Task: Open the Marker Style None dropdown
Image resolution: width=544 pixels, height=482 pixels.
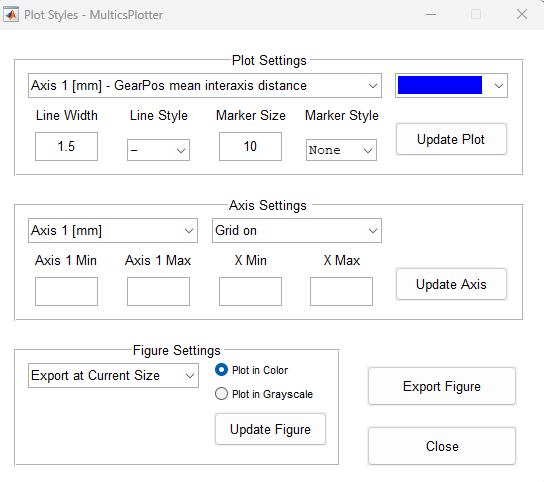Action: [x=341, y=150]
